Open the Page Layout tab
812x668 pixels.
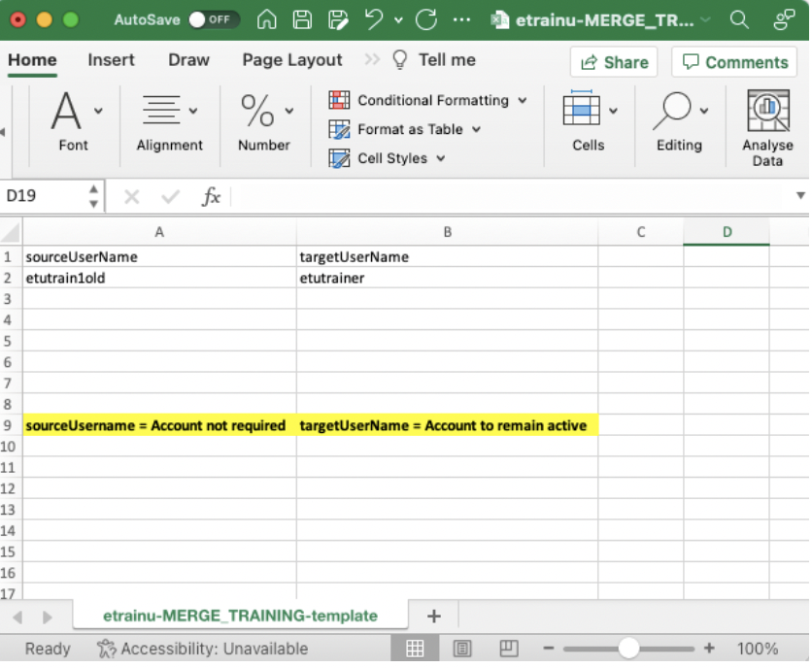[x=292, y=60]
